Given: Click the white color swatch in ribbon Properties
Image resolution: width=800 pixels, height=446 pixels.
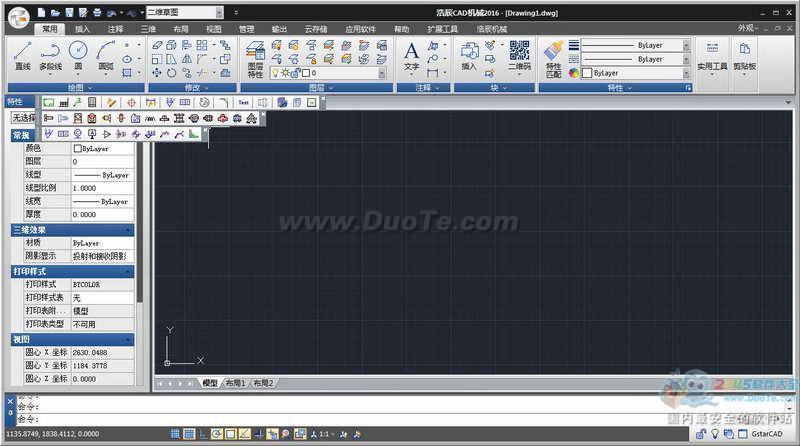Looking at the screenshot, I should tap(587, 73).
